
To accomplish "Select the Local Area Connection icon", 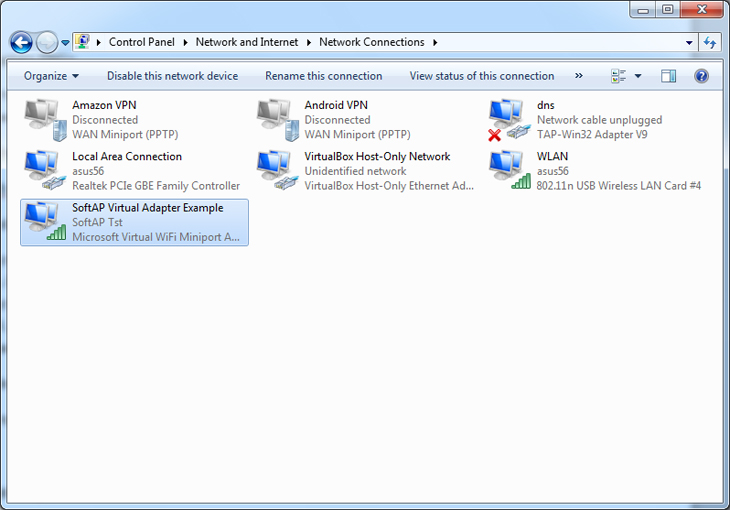I will (x=46, y=170).
